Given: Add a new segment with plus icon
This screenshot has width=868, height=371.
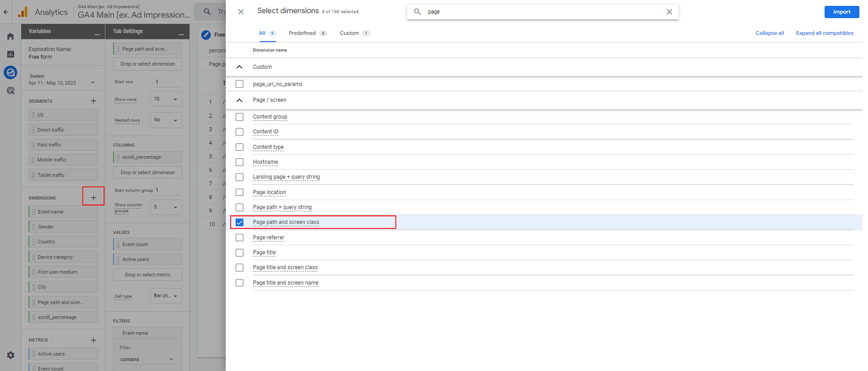Looking at the screenshot, I should pos(93,101).
